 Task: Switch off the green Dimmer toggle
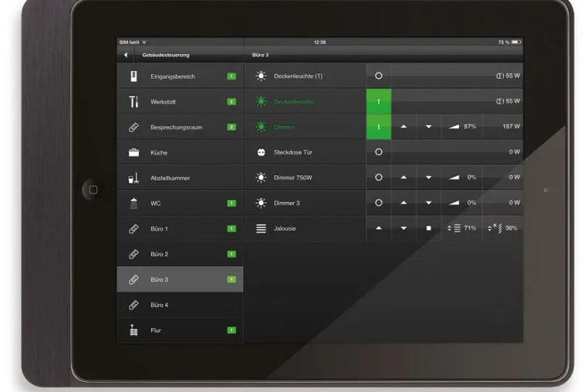[x=379, y=127]
